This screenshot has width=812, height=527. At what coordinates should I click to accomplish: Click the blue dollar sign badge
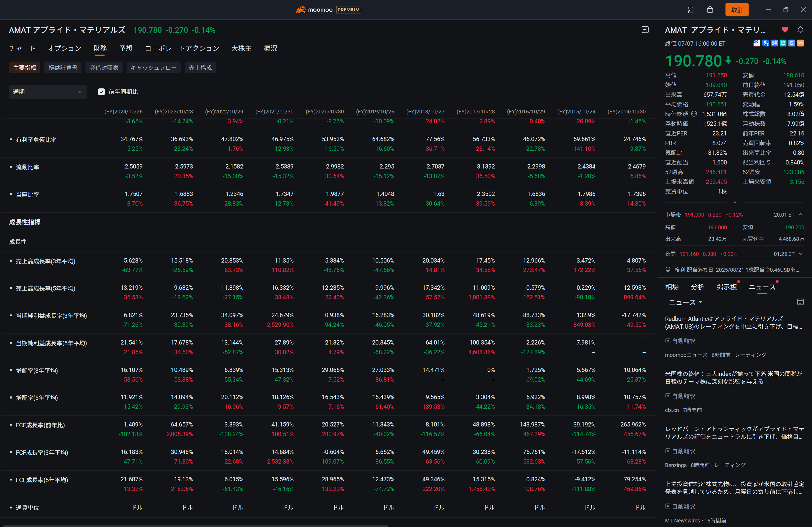click(792, 43)
